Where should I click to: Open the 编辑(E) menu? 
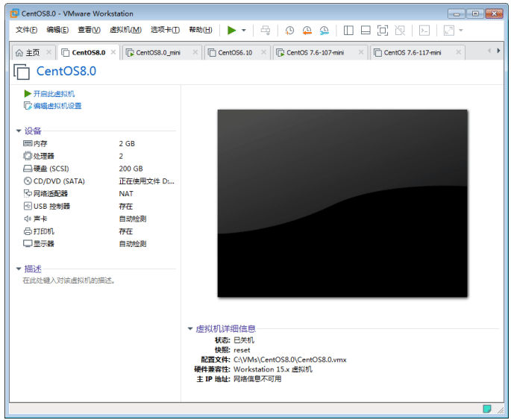click(57, 30)
